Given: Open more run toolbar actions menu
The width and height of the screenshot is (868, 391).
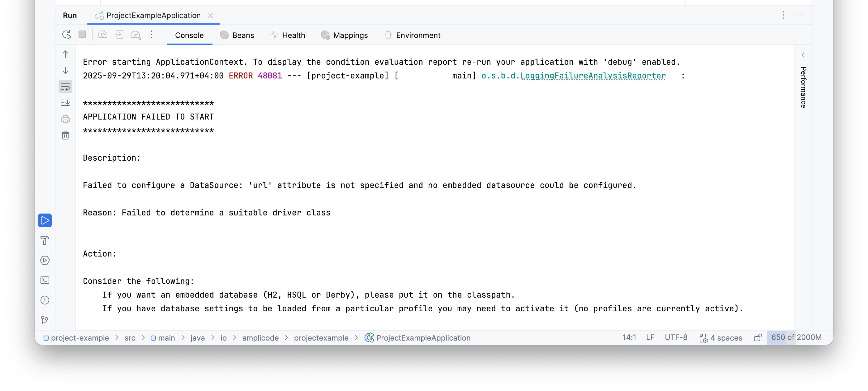Looking at the screenshot, I should [x=151, y=35].
